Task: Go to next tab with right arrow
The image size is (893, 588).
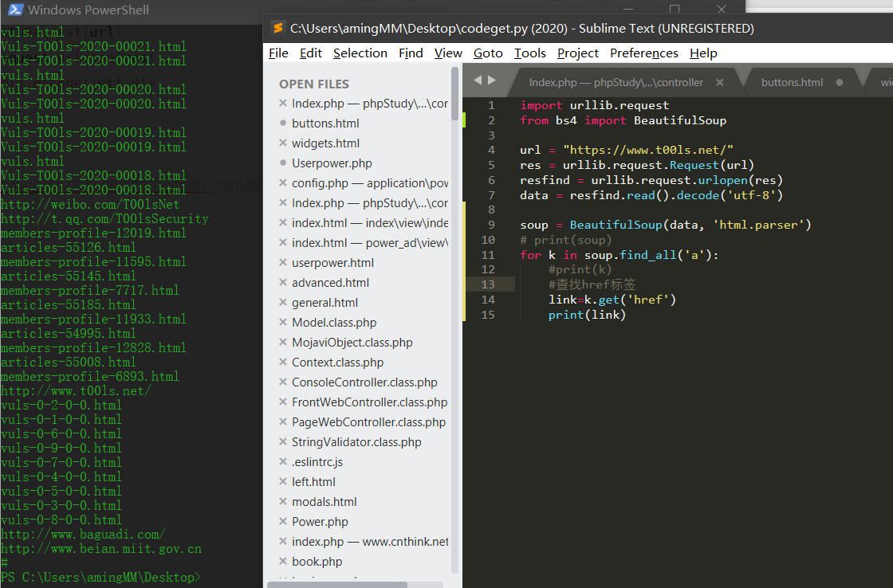Action: point(491,80)
